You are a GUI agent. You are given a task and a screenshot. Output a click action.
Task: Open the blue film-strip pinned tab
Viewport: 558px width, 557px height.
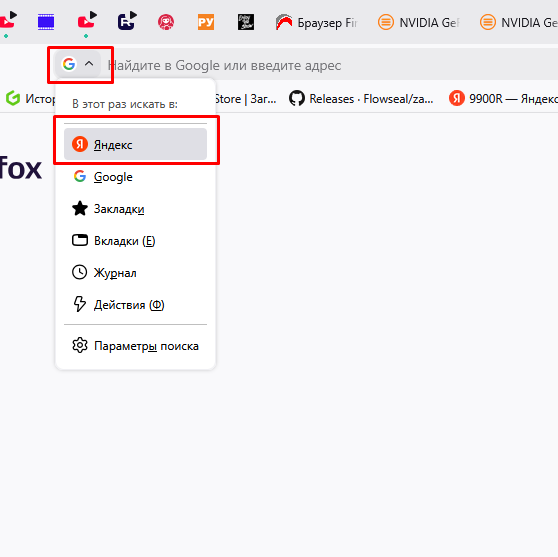tap(46, 22)
